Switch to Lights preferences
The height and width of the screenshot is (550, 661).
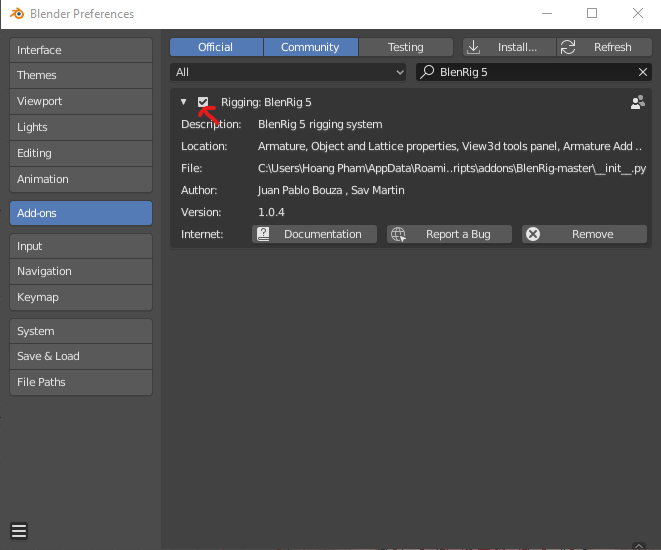point(81,127)
